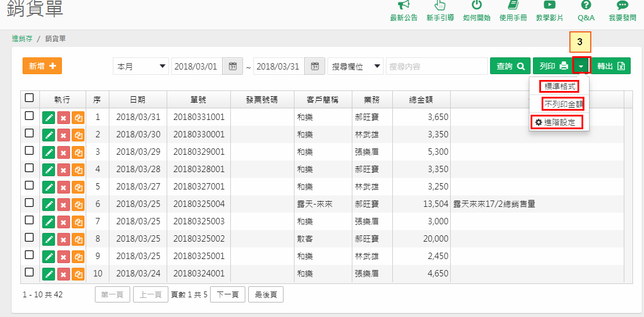Delete order 20180327001 with red X icon
The image size is (644, 317).
point(63,187)
